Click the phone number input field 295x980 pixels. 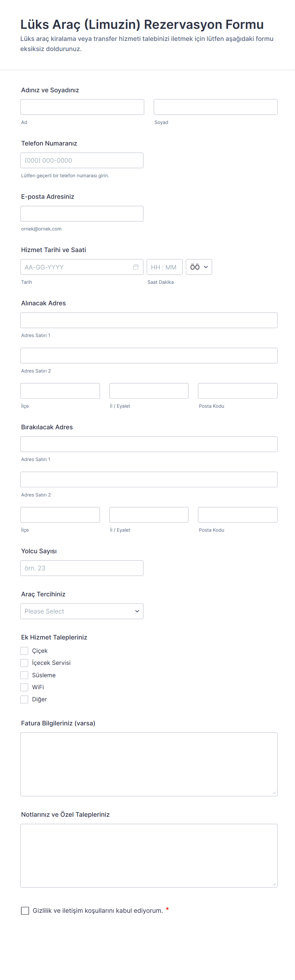tap(82, 160)
